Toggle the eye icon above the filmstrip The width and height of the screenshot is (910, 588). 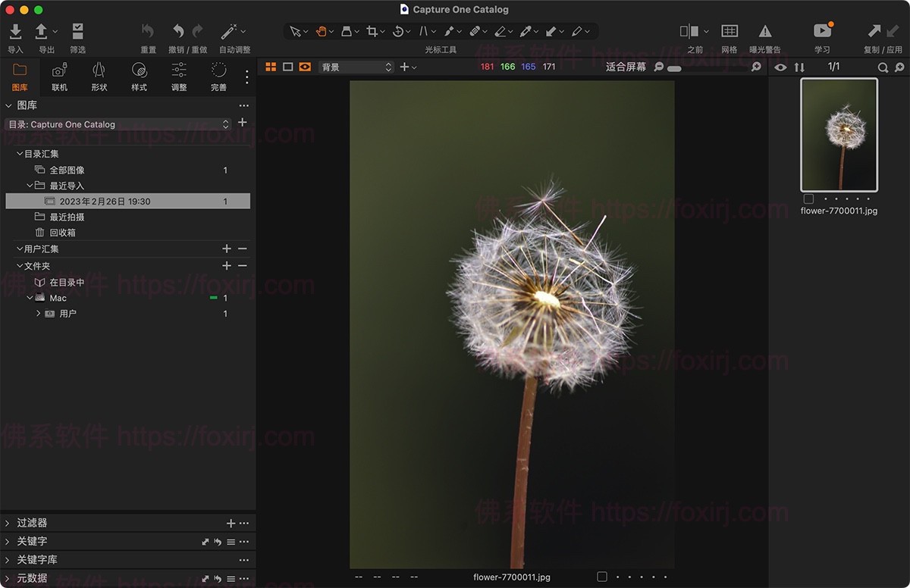[780, 67]
